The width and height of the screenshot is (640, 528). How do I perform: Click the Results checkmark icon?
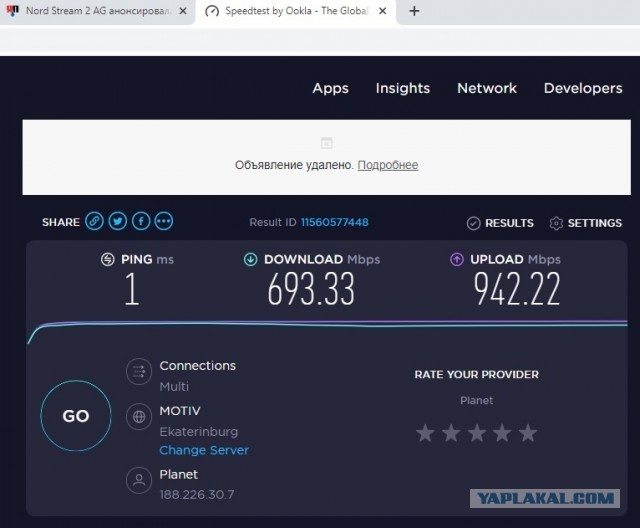click(473, 223)
